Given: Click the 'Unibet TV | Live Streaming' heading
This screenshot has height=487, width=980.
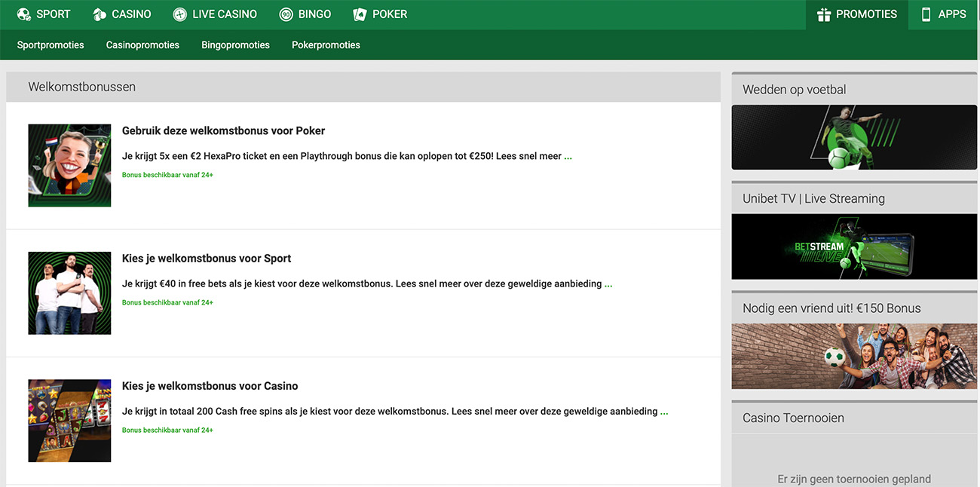Looking at the screenshot, I should pyautogui.click(x=813, y=198).
